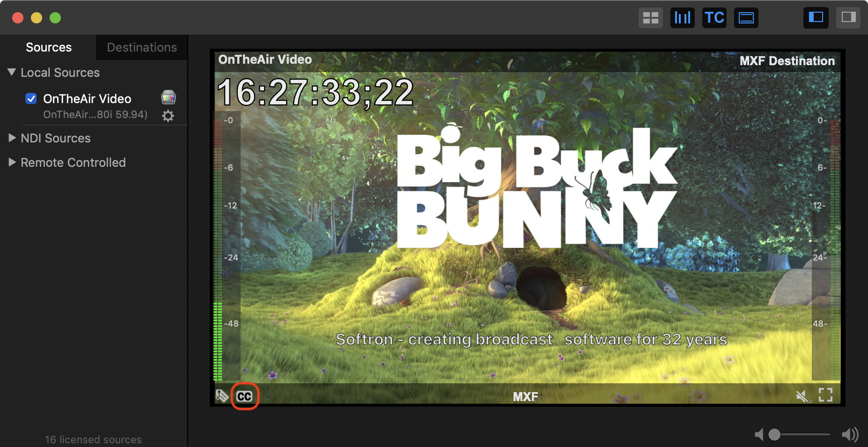The image size is (868, 447).
Task: Click the high volume speaker icon
Action: click(x=850, y=435)
